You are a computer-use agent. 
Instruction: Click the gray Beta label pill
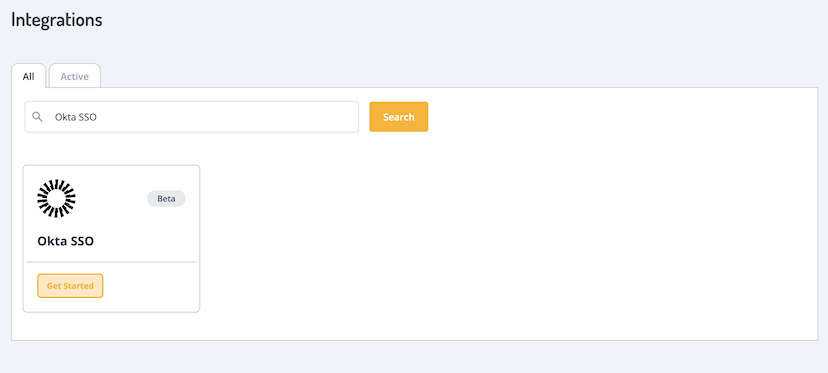(x=166, y=199)
